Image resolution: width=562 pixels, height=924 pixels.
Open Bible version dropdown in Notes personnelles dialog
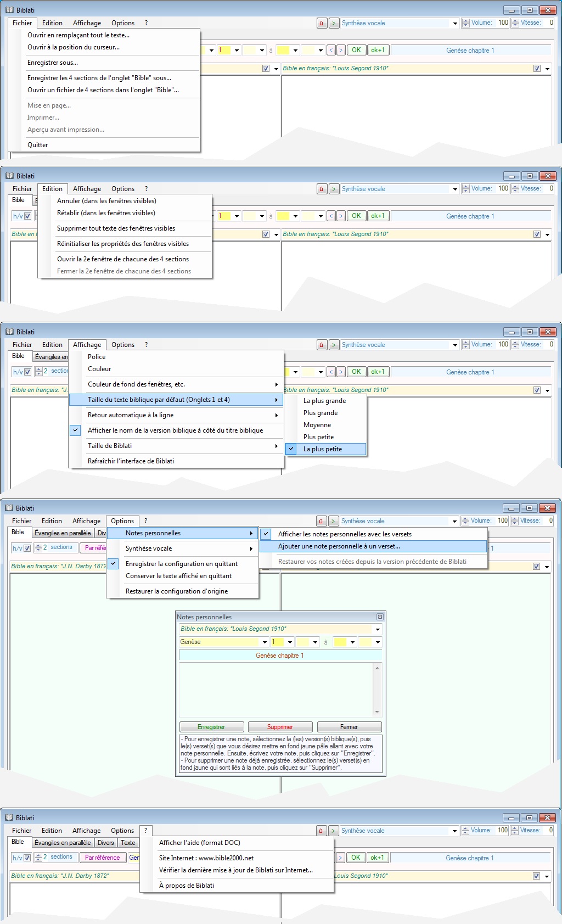(378, 630)
